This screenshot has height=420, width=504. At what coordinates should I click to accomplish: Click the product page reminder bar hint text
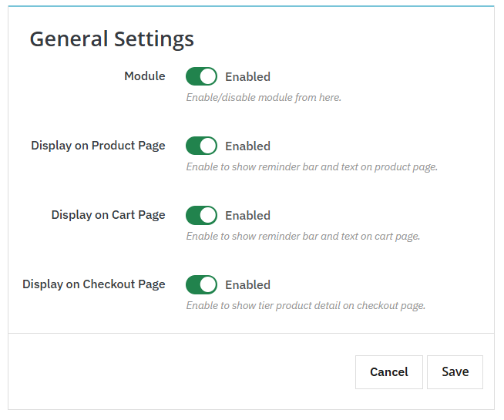coord(311,167)
